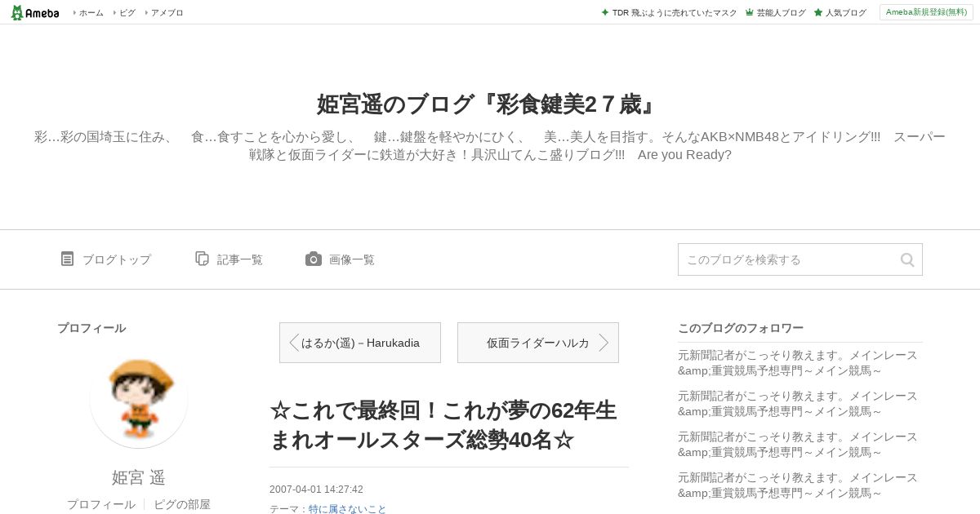Open ピグの部屋 link
The image size is (980, 514).
[182, 504]
